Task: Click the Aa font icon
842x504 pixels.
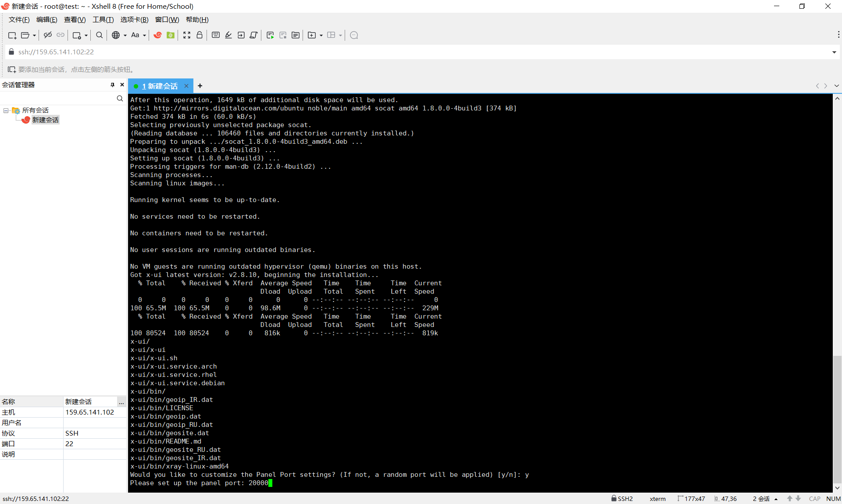Action: (135, 35)
